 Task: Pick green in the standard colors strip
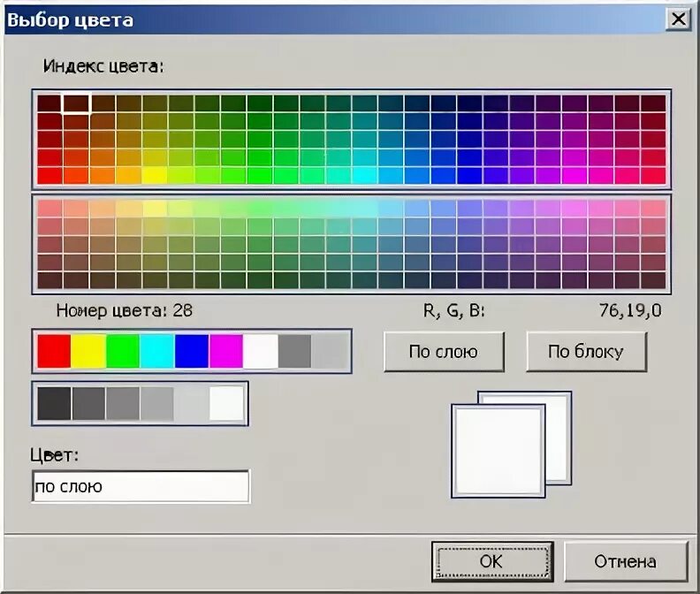pyautogui.click(x=123, y=352)
